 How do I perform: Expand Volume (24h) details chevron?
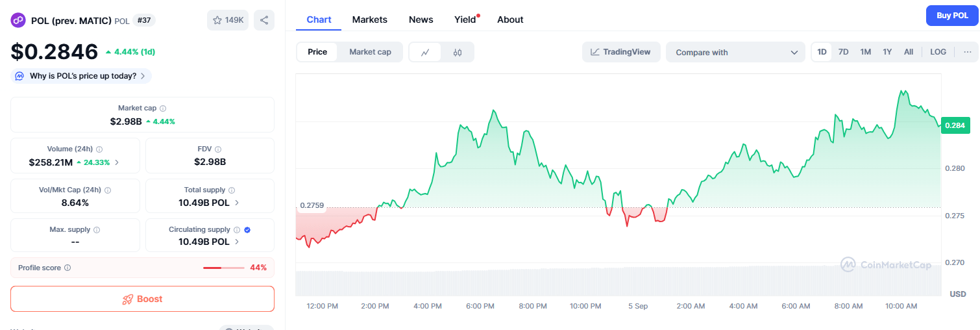tap(117, 162)
